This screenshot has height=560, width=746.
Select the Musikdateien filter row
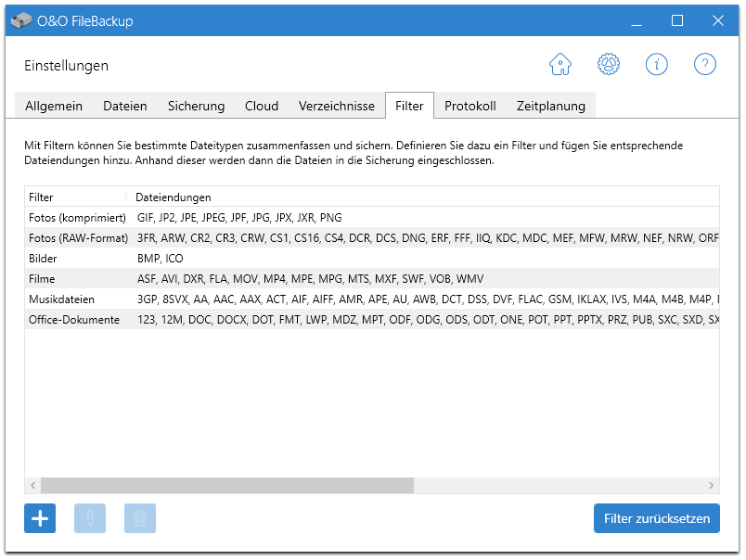tap(372, 299)
